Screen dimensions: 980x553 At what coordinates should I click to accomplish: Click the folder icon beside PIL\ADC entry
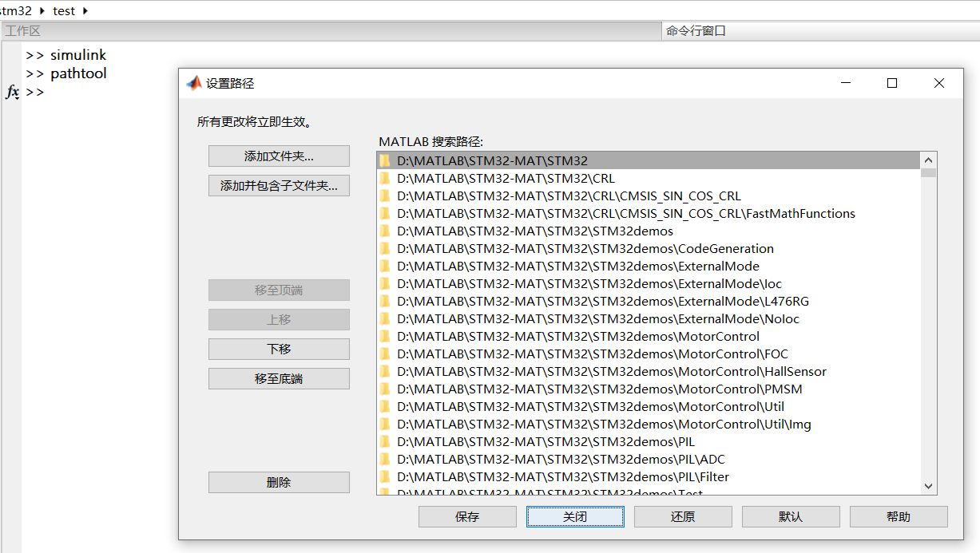tap(385, 459)
